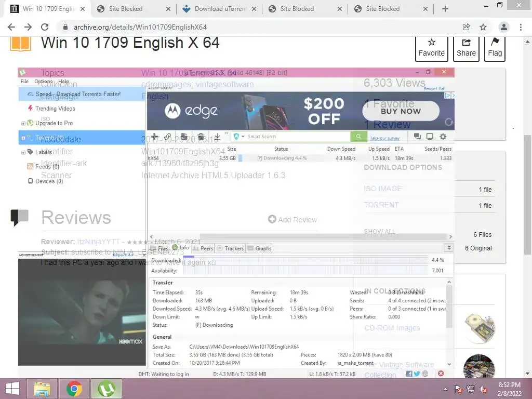The width and height of the screenshot is (532, 399).
Task: Click the Flag button
Action: click(x=495, y=48)
